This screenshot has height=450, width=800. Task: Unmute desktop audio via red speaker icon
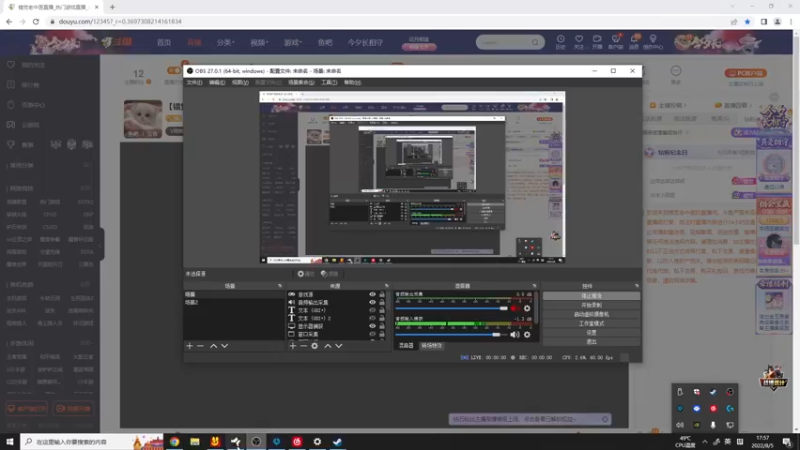pyautogui.click(x=514, y=308)
